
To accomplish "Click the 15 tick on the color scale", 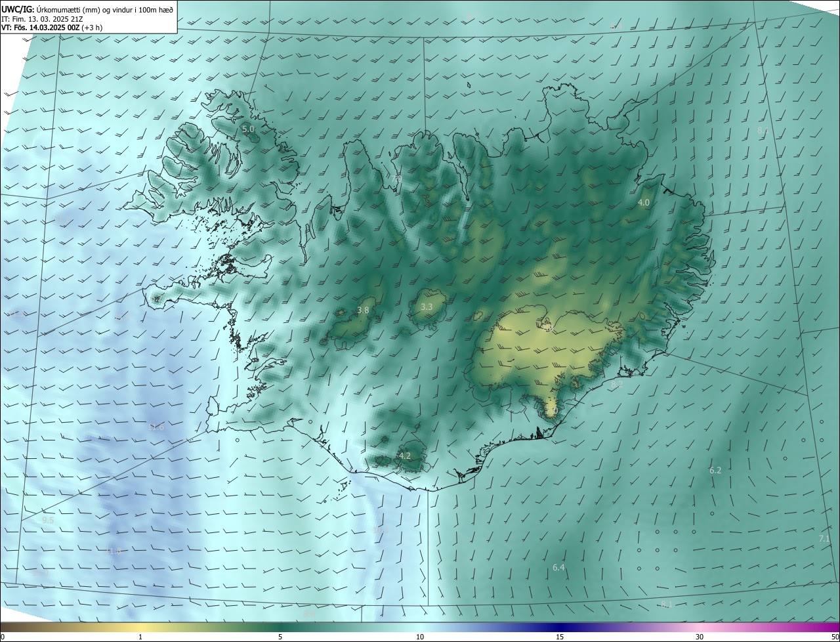I will (560, 637).
